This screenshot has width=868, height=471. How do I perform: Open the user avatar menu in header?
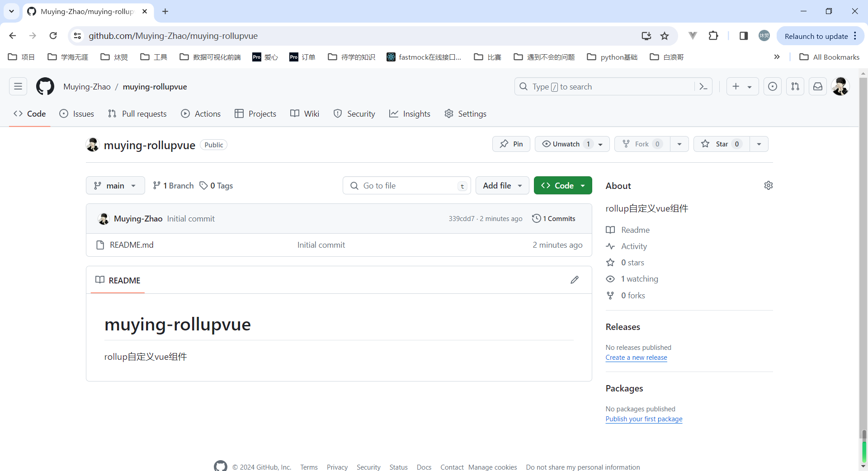point(840,86)
